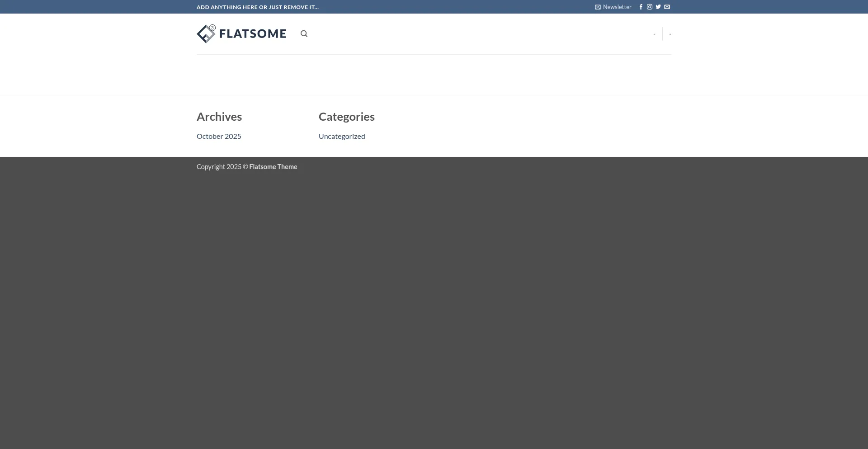The height and width of the screenshot is (449, 868).
Task: Open the October 2025 archive link
Action: (219, 136)
